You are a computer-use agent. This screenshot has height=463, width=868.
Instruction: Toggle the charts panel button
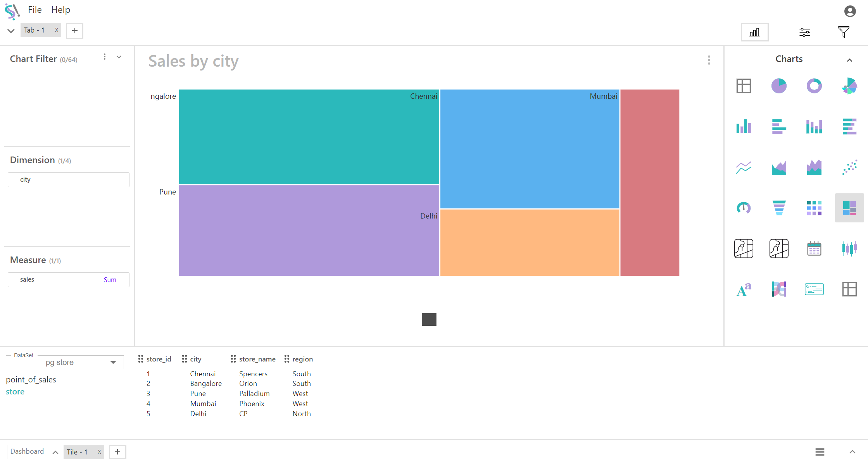754,32
